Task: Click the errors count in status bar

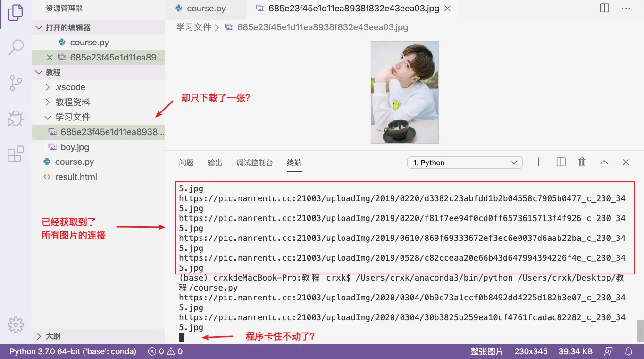Action: (x=156, y=351)
